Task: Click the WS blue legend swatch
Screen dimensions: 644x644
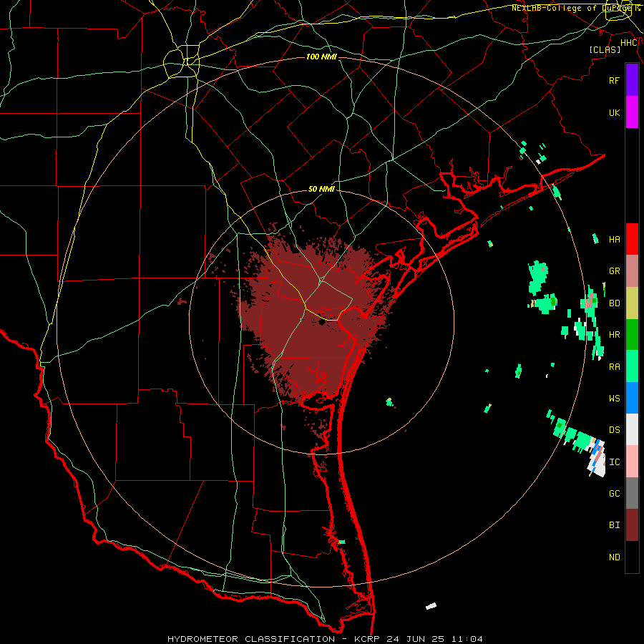Action: [632, 398]
